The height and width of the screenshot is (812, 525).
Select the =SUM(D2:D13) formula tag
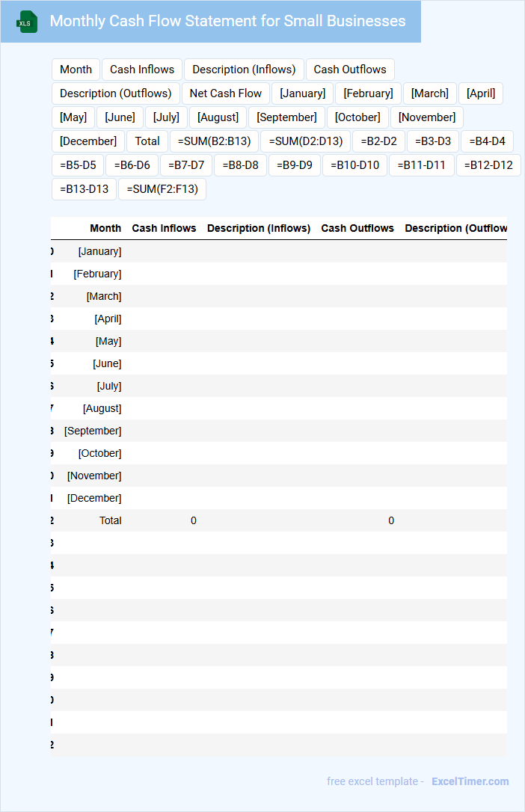[306, 141]
